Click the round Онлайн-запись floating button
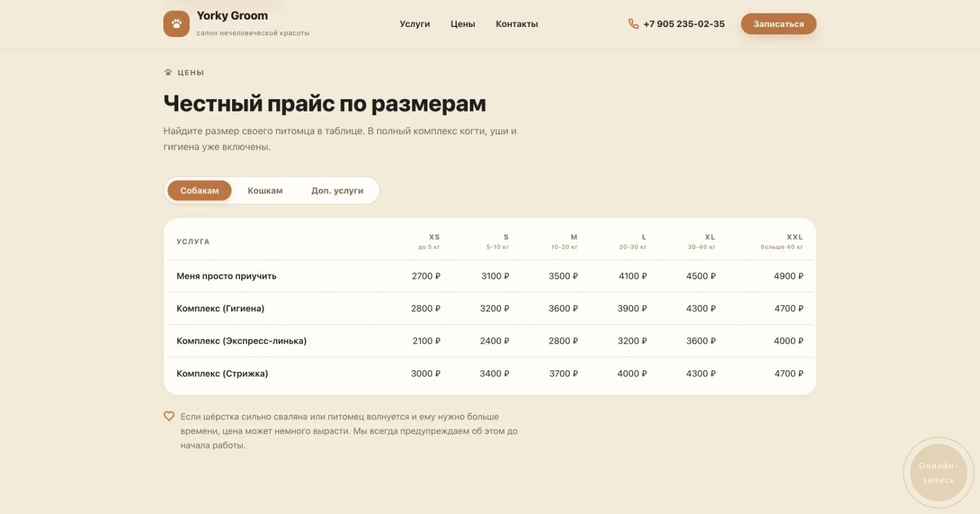The image size is (980, 514). click(x=938, y=473)
